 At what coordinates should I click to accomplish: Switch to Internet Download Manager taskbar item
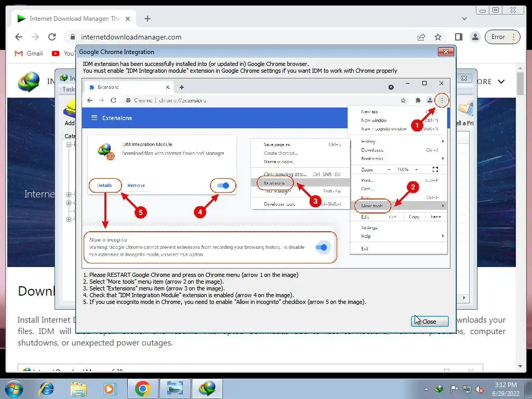click(208, 389)
